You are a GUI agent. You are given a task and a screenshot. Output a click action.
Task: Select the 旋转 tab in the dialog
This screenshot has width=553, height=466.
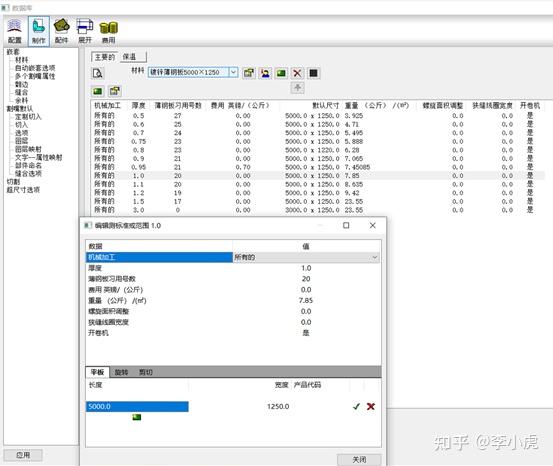point(121,372)
